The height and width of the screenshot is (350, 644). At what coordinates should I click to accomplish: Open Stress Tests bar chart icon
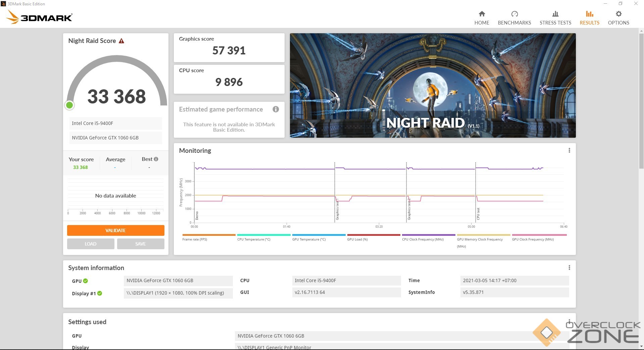[555, 14]
